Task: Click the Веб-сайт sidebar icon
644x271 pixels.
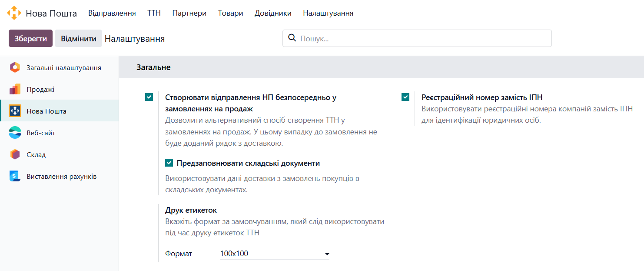Action: pyautogui.click(x=15, y=133)
